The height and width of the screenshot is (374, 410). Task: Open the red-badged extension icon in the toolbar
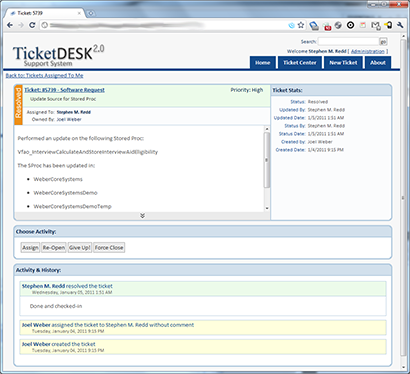pyautogui.click(x=327, y=26)
